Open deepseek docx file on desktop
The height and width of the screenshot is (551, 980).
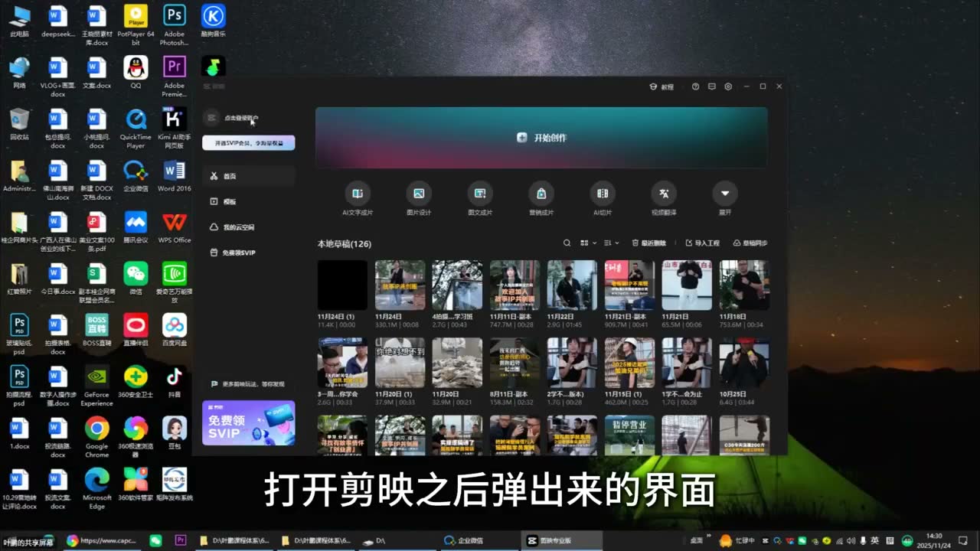pos(57,21)
